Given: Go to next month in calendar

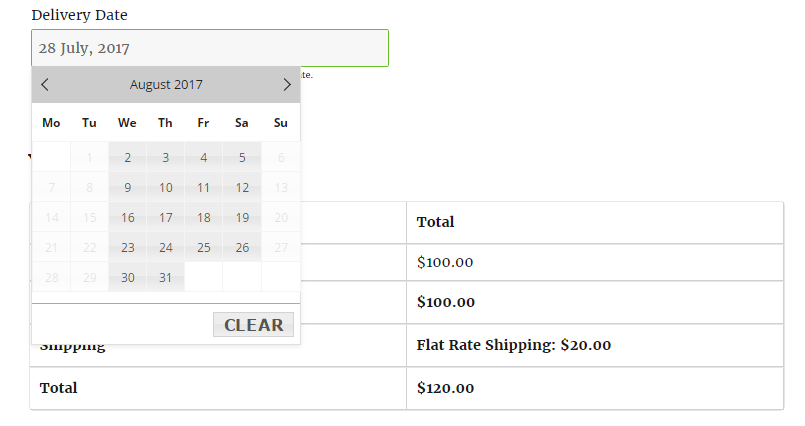Looking at the screenshot, I should (287, 85).
